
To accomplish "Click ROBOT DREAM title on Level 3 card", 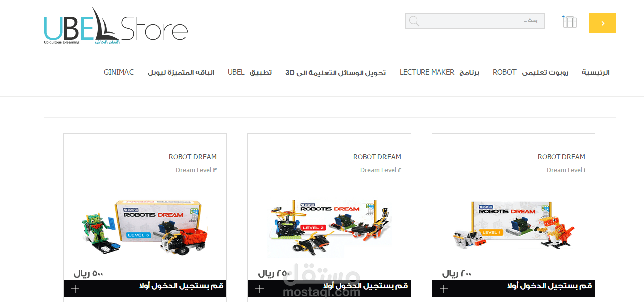I will (x=193, y=157).
